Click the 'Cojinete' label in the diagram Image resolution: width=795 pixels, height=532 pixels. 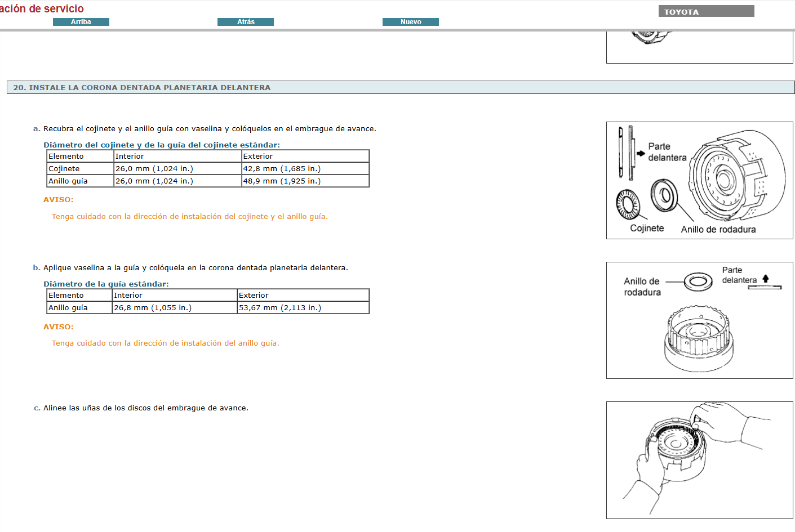tap(646, 228)
